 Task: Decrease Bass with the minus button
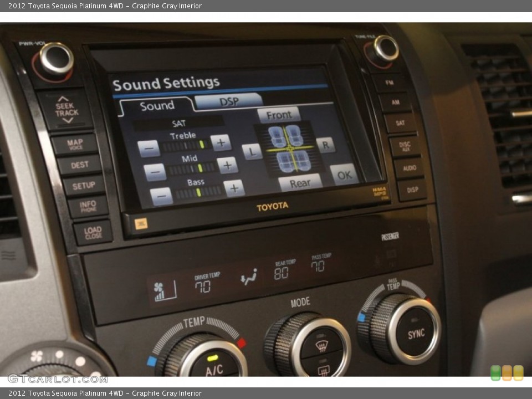click(x=161, y=196)
